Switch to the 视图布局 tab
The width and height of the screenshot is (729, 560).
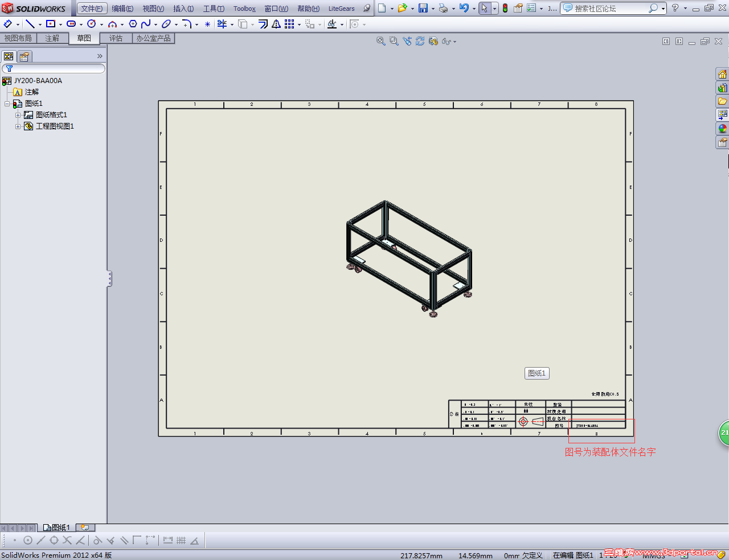point(18,38)
